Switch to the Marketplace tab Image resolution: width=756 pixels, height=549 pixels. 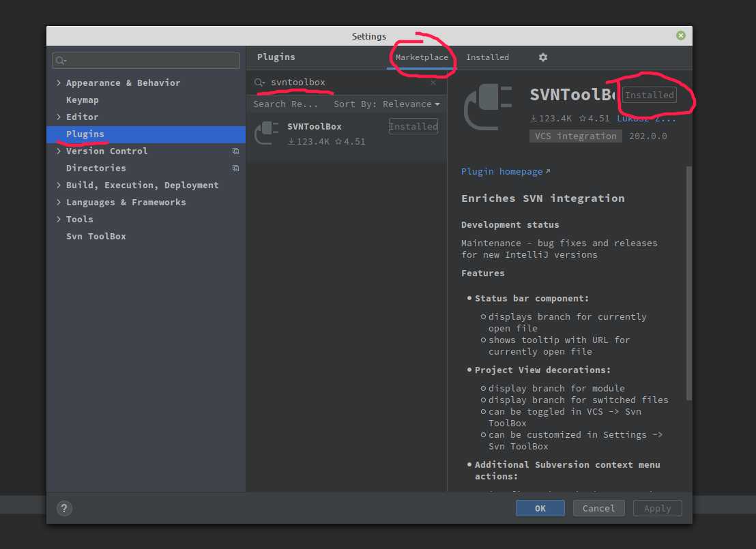[422, 57]
